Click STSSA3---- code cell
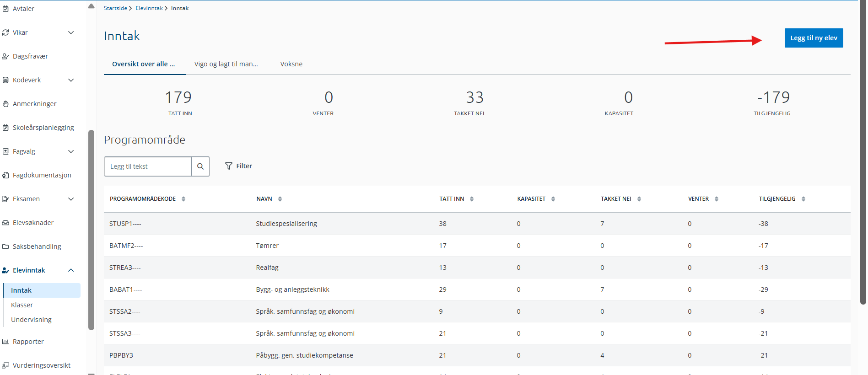The height and width of the screenshot is (375, 868). point(124,333)
